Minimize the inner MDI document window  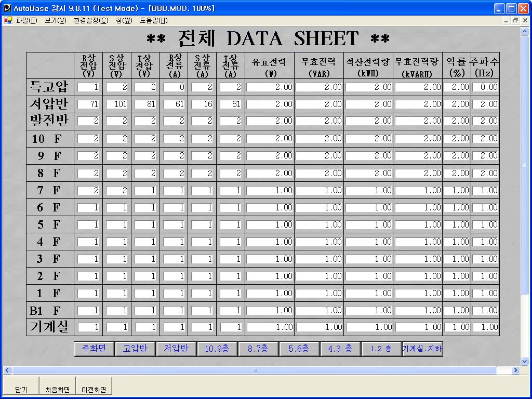(x=507, y=21)
